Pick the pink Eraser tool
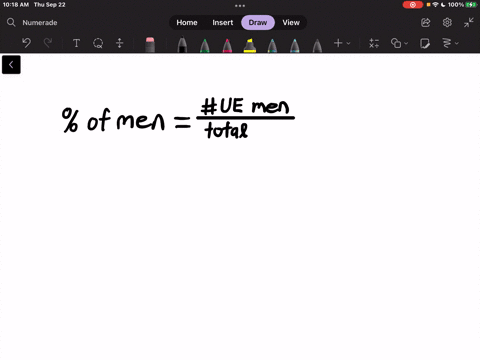Image resolution: width=480 pixels, height=360 pixels. point(150,45)
